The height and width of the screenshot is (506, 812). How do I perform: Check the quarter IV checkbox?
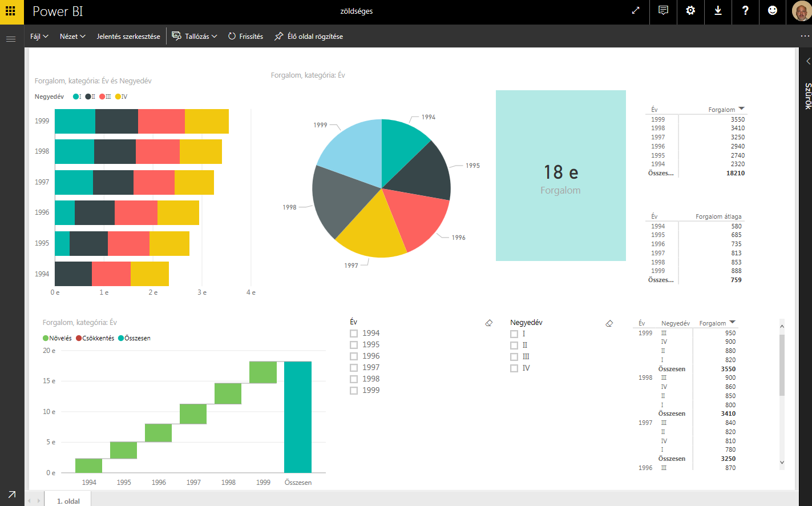tap(514, 368)
